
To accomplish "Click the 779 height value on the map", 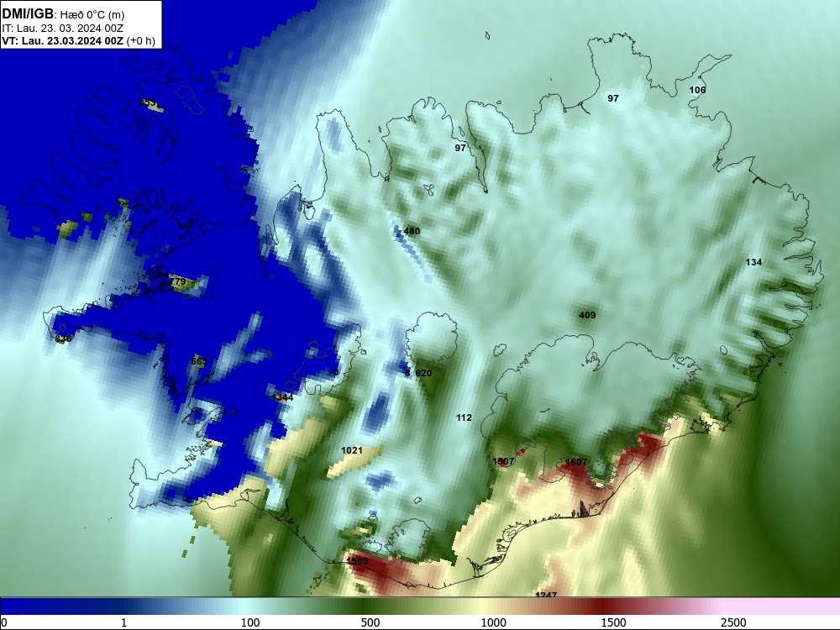I will [x=178, y=281].
